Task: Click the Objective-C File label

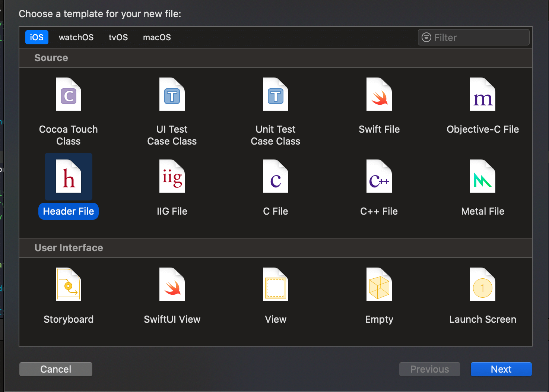Action: 483,129
